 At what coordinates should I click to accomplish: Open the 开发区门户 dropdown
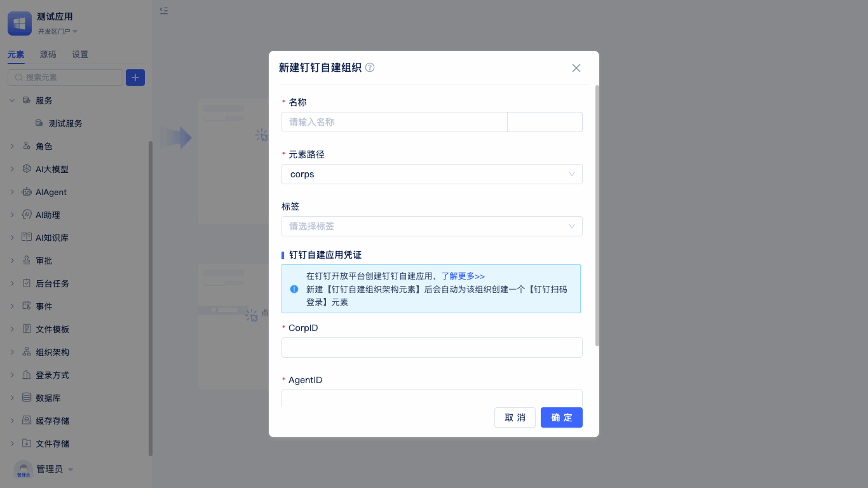(x=57, y=31)
